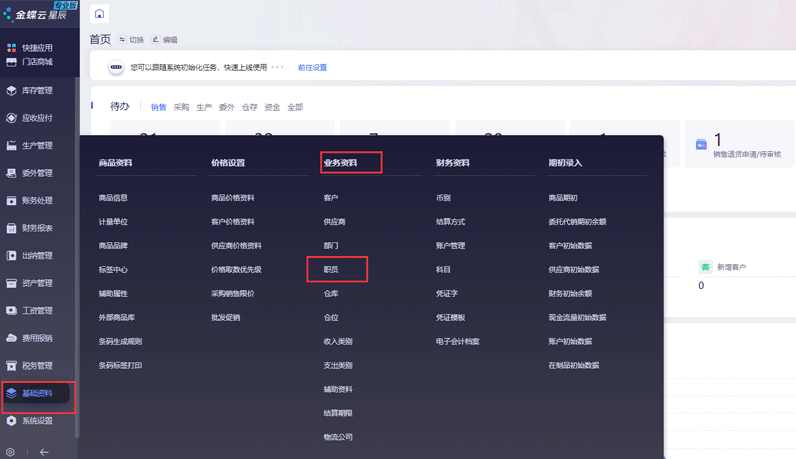Screen dimensions: 796x459
Task: Open the 资产管理 sidebar module
Action: pos(37,283)
